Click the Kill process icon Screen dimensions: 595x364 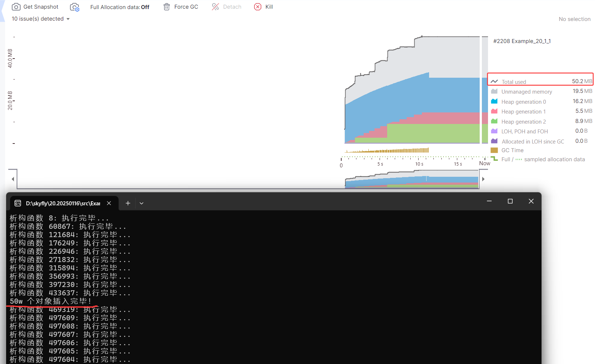click(258, 7)
